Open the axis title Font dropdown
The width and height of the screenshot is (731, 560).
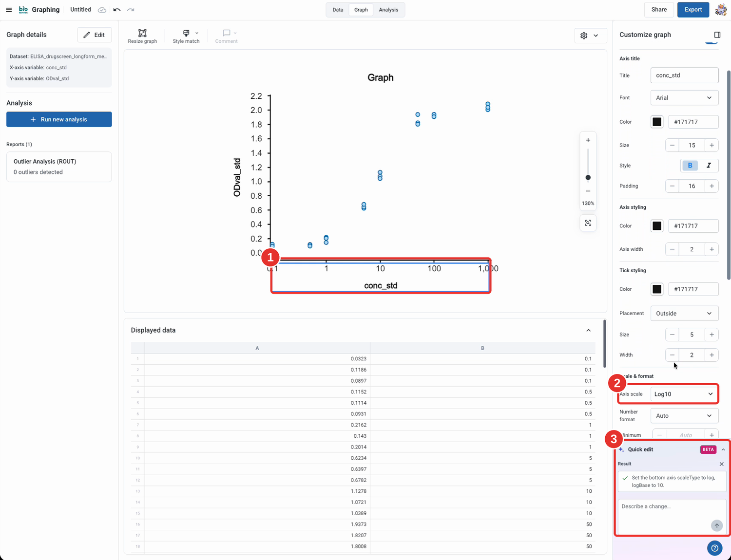coord(684,98)
